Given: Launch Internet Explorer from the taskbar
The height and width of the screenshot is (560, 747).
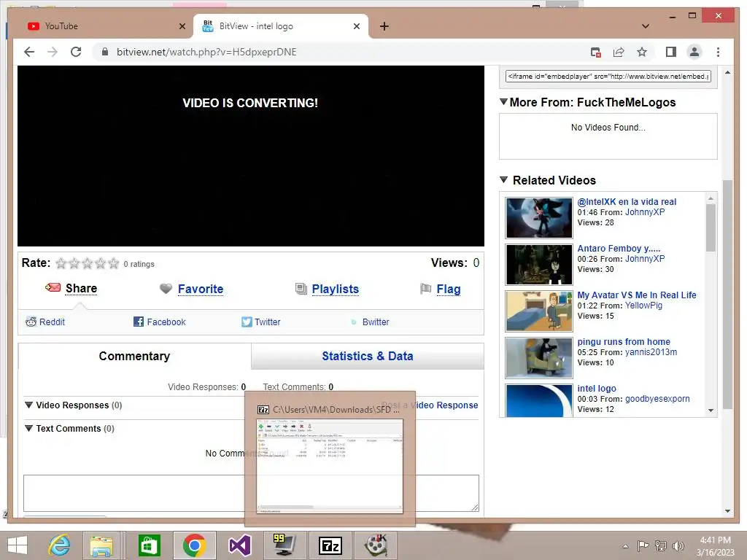Looking at the screenshot, I should pyautogui.click(x=60, y=545).
